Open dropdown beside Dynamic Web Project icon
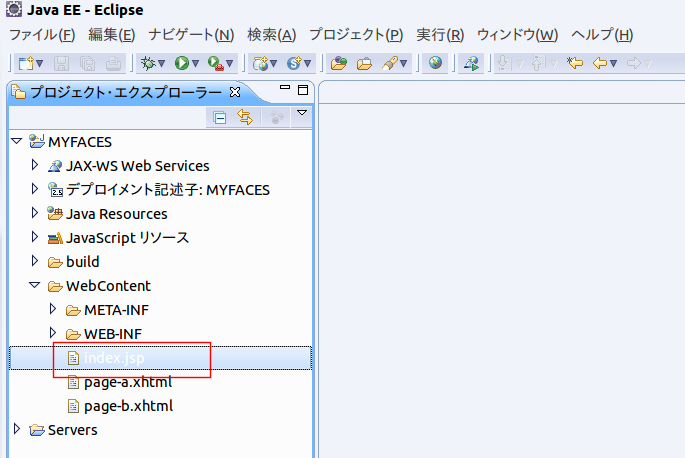 click(x=273, y=64)
